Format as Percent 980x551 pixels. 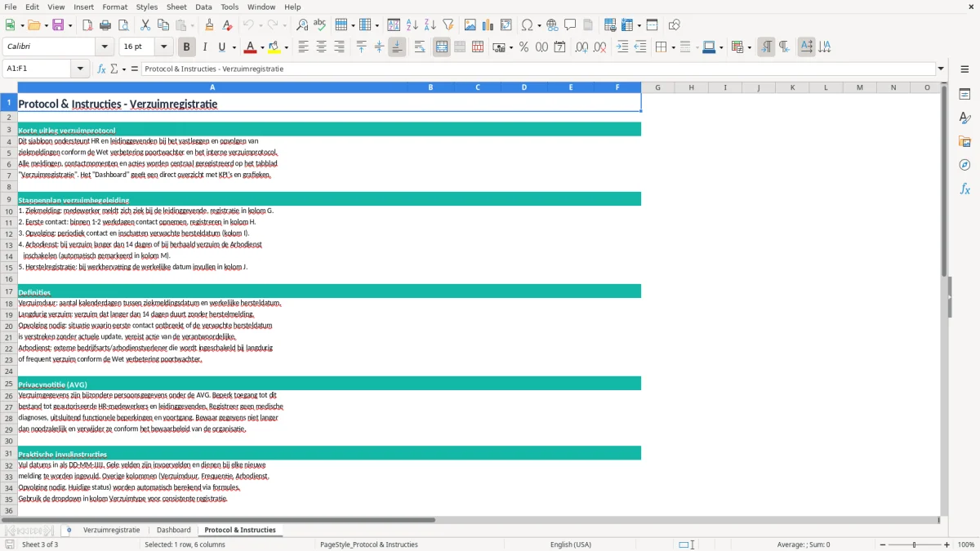click(523, 47)
